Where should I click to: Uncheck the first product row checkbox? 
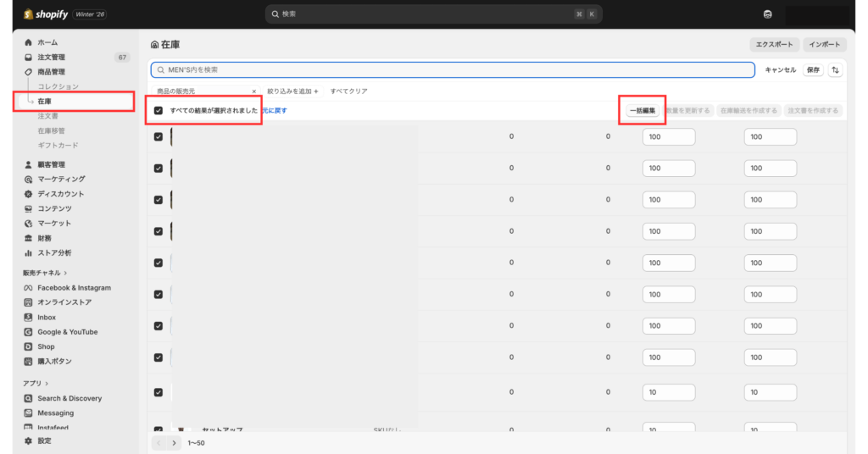(x=159, y=137)
